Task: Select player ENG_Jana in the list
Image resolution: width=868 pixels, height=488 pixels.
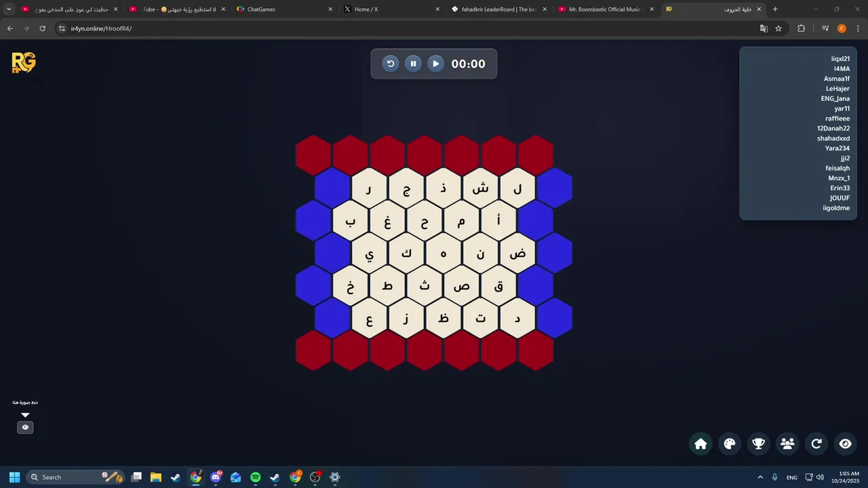Action: coord(835,98)
